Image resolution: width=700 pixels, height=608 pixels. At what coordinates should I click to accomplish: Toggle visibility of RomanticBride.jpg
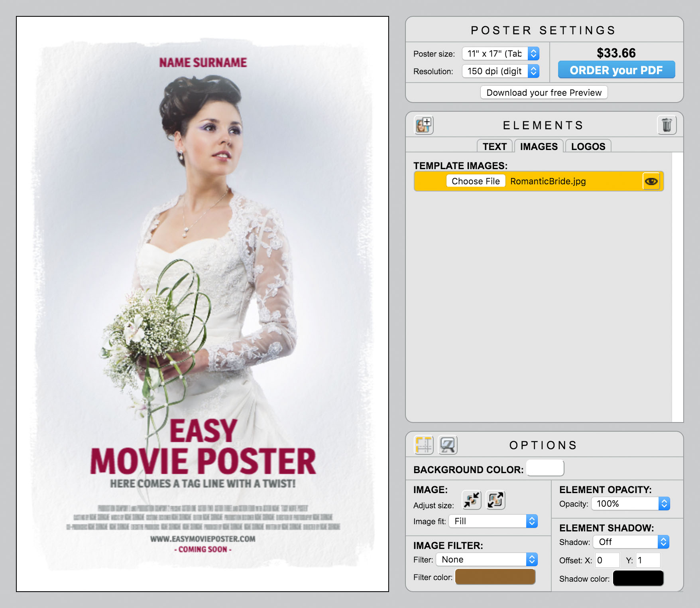[651, 181]
